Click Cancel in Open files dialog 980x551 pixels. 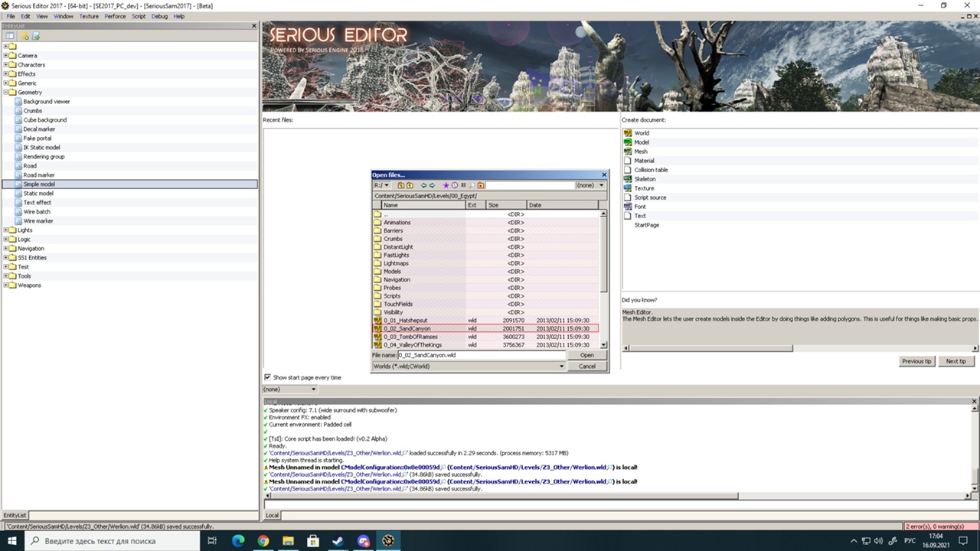click(587, 367)
